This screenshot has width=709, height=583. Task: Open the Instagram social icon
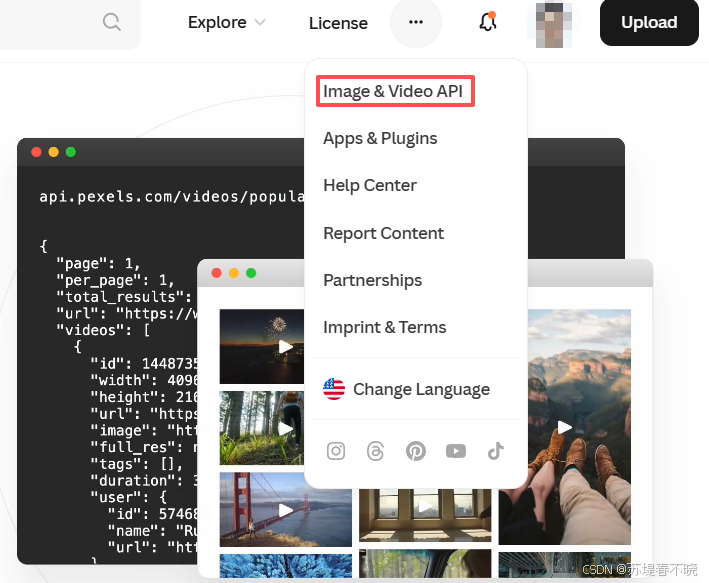click(x=336, y=451)
